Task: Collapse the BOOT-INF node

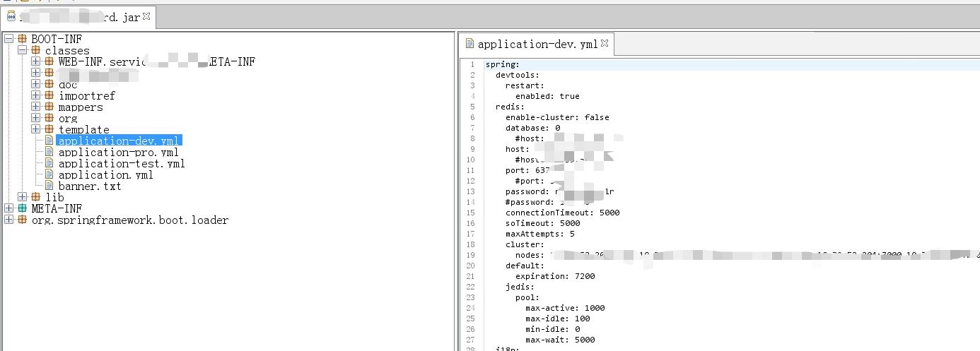Action: (9, 39)
